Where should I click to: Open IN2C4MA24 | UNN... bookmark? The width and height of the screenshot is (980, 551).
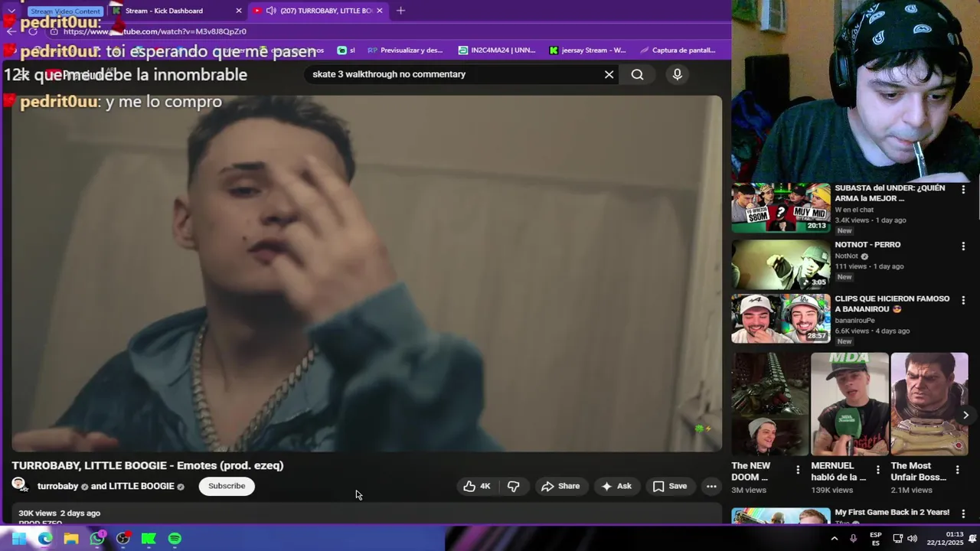(x=497, y=51)
